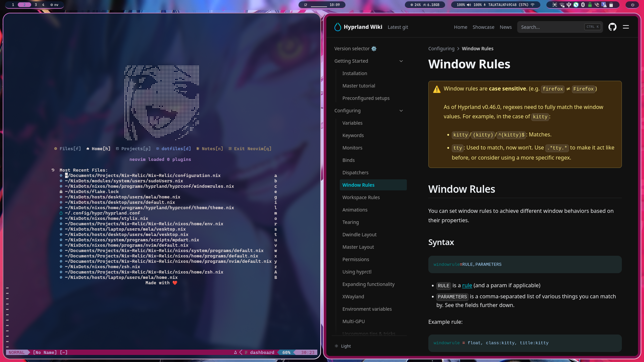
Task: Follow the 'rule' hyperlink in Syntax
Action: [467, 286]
